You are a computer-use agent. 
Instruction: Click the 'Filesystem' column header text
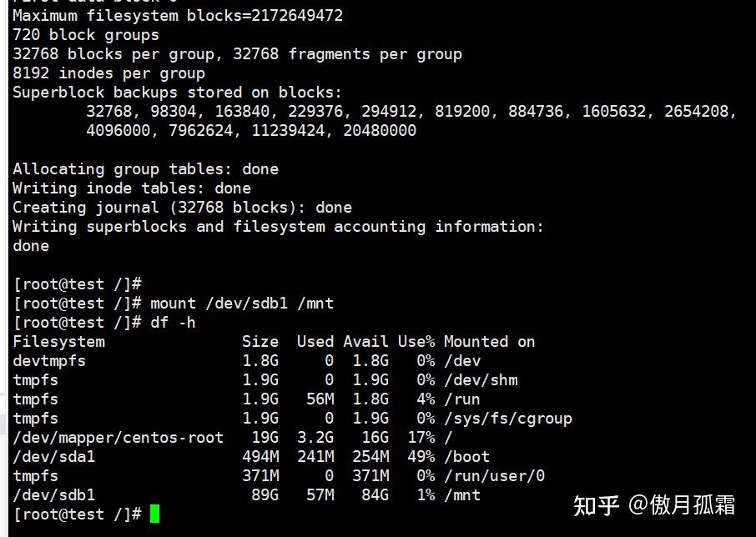pyautogui.click(x=58, y=342)
